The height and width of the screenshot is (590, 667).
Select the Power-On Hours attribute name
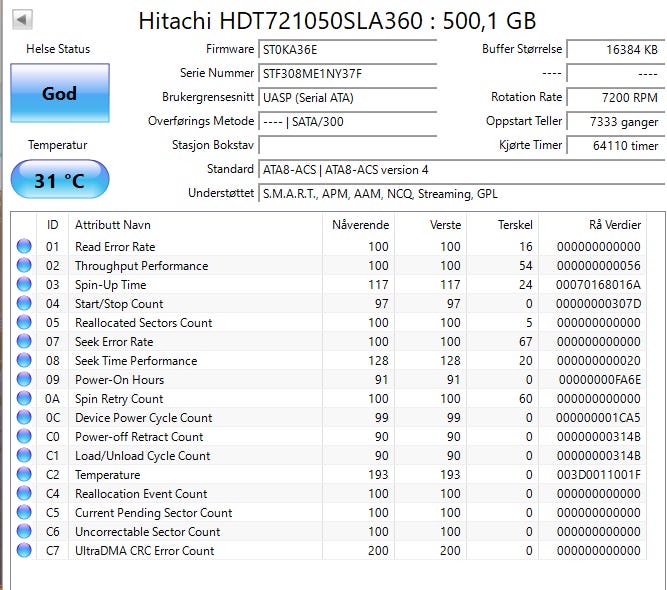click(120, 379)
